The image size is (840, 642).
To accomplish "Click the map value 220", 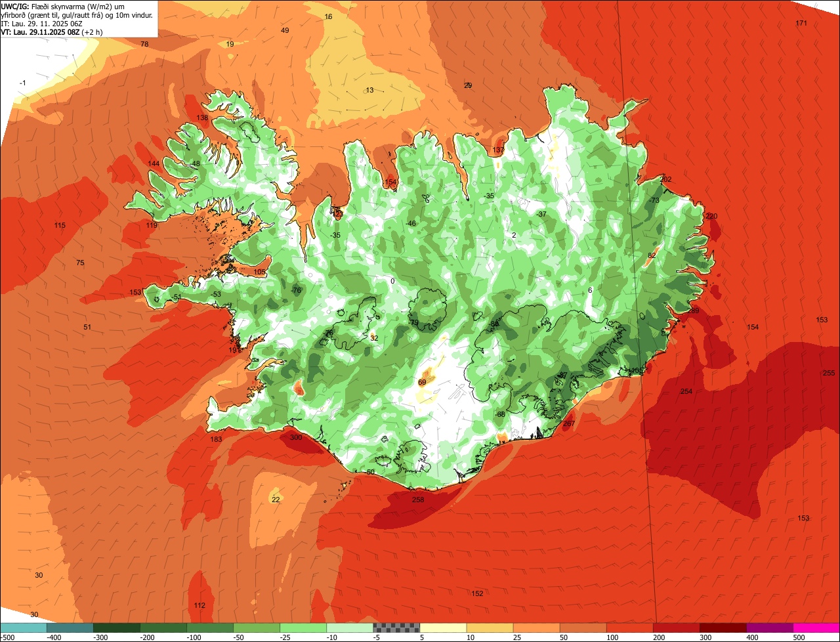I will [712, 216].
